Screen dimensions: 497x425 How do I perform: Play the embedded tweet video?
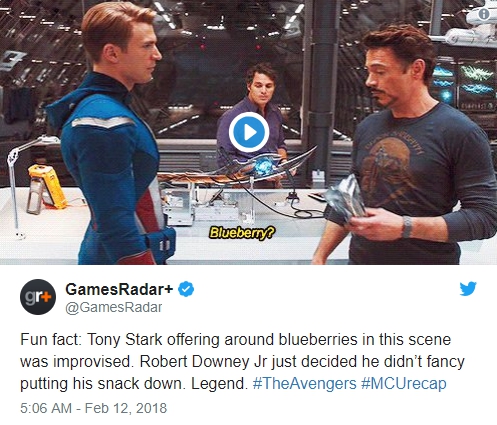pyautogui.click(x=249, y=132)
